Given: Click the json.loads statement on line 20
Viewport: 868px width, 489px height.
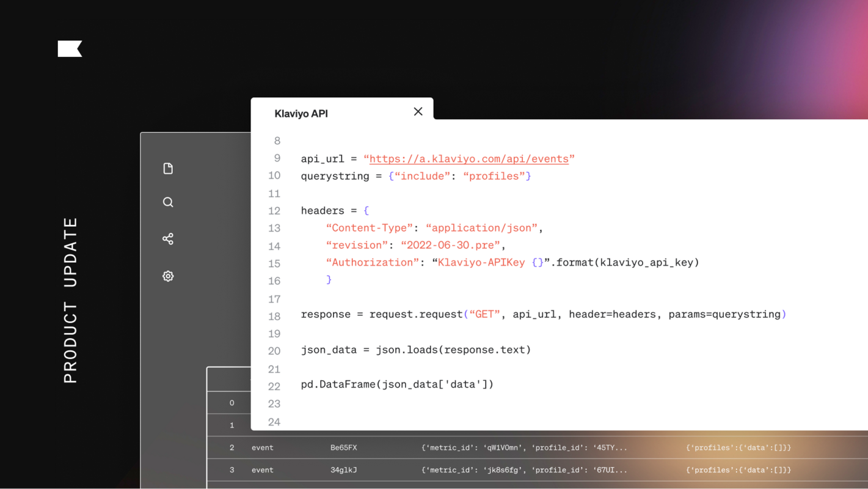Looking at the screenshot, I should tap(415, 349).
